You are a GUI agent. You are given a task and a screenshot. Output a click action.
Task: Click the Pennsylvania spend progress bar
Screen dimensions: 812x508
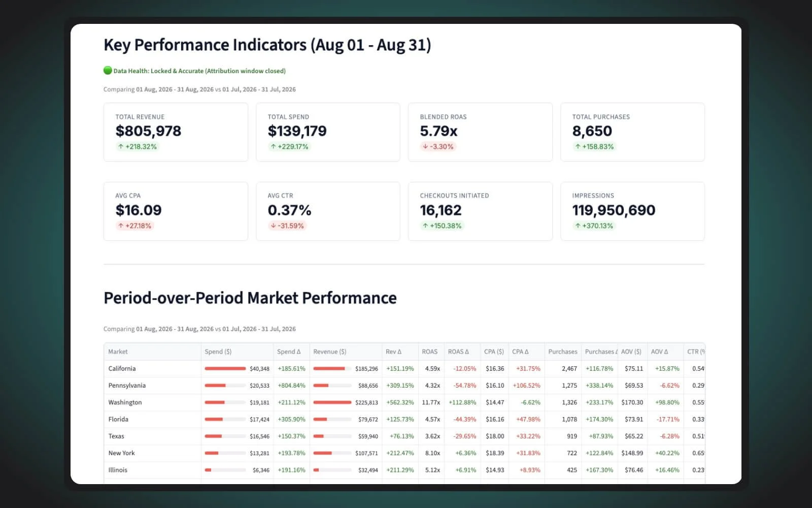(225, 386)
